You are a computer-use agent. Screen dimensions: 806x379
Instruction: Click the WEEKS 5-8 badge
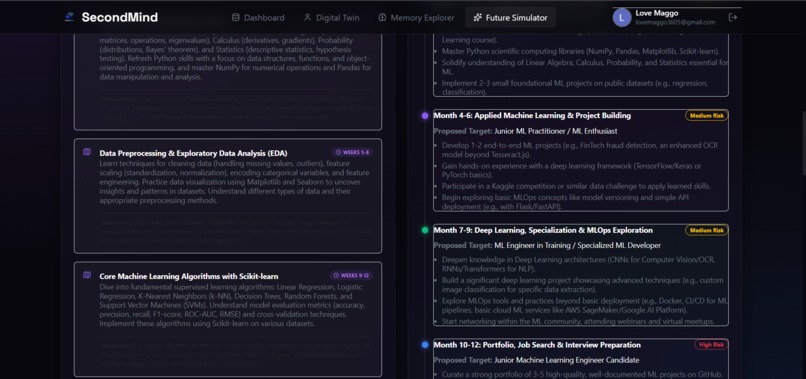click(x=352, y=152)
